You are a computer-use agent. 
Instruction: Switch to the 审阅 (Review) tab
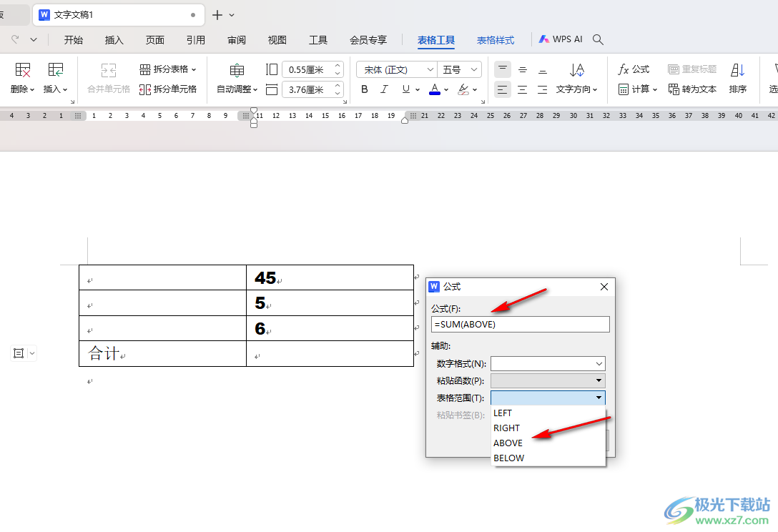pos(237,40)
